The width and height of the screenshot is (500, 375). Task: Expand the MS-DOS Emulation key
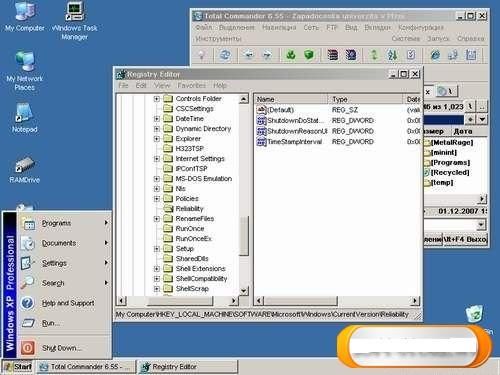(x=157, y=179)
